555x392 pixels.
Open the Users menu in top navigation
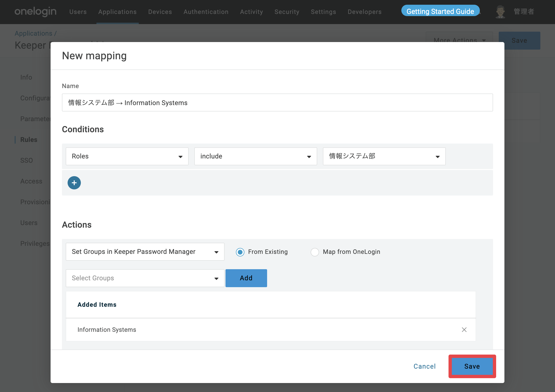[78, 12]
